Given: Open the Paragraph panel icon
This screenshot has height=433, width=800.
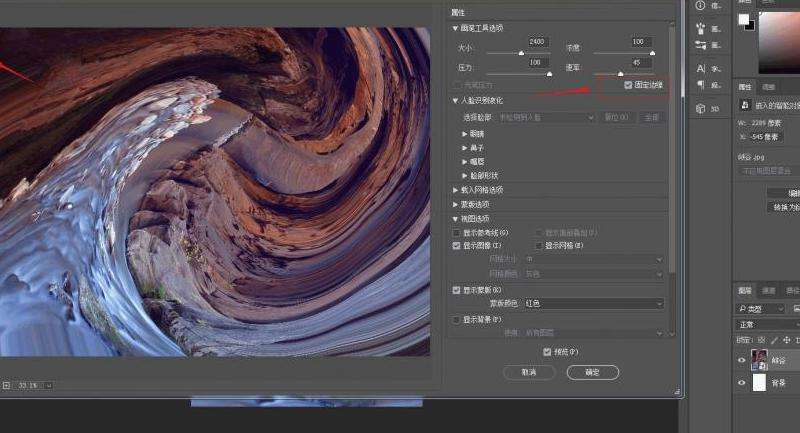Looking at the screenshot, I should [x=701, y=85].
